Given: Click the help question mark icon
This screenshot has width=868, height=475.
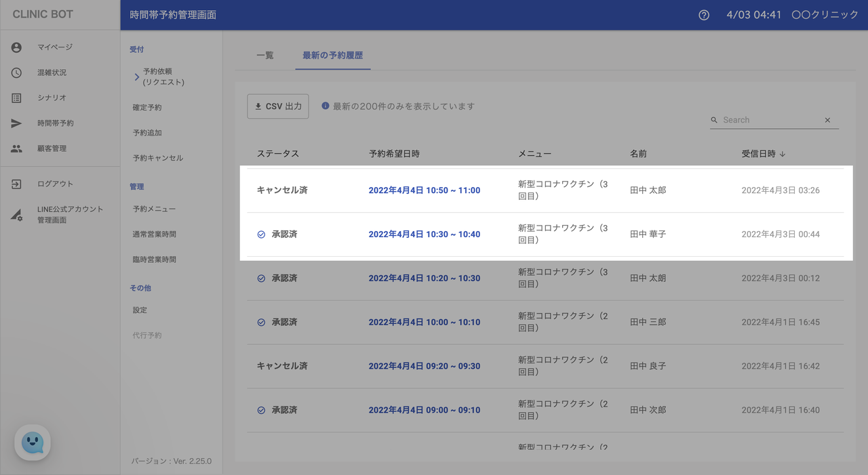Looking at the screenshot, I should pos(704,15).
